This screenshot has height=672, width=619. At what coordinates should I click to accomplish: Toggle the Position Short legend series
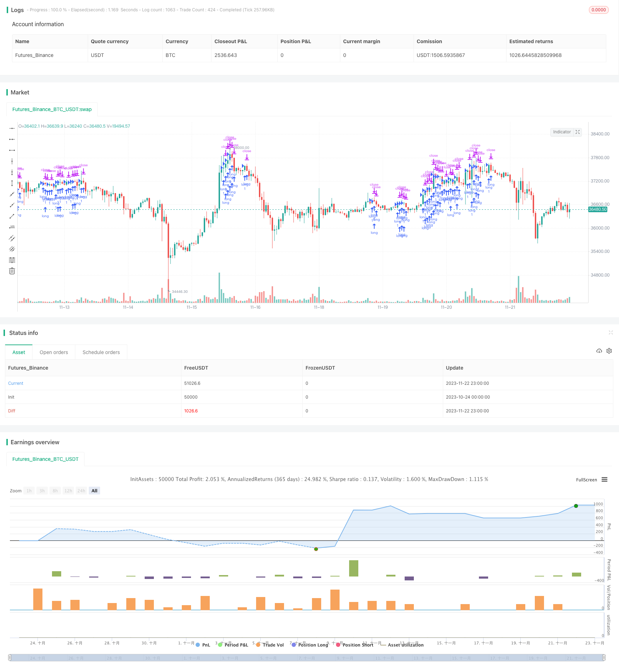pos(354,645)
